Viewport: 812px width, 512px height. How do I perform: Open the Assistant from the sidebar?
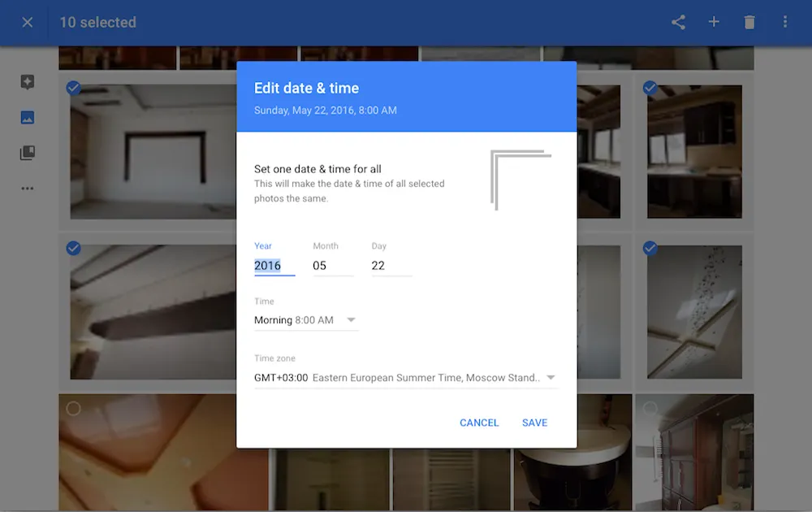point(27,81)
